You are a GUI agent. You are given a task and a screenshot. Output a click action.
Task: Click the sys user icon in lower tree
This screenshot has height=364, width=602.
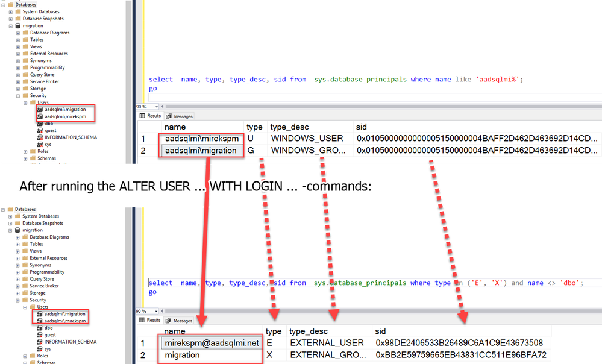(x=40, y=349)
